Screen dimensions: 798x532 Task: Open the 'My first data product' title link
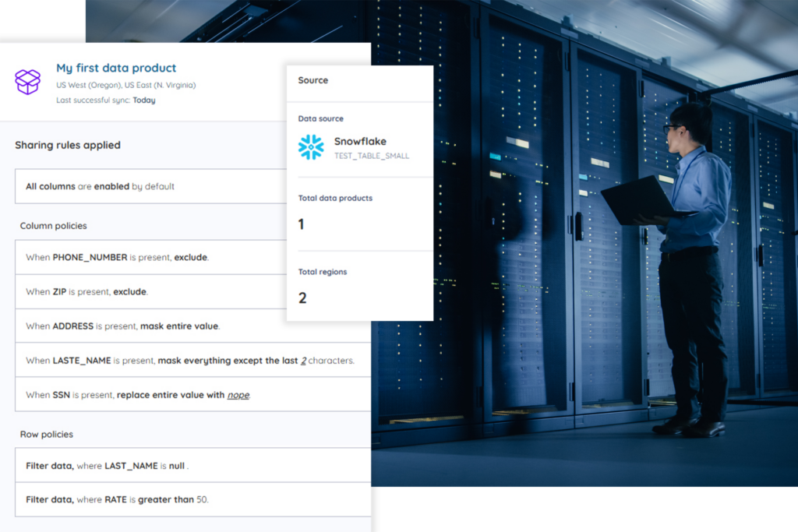(x=116, y=68)
